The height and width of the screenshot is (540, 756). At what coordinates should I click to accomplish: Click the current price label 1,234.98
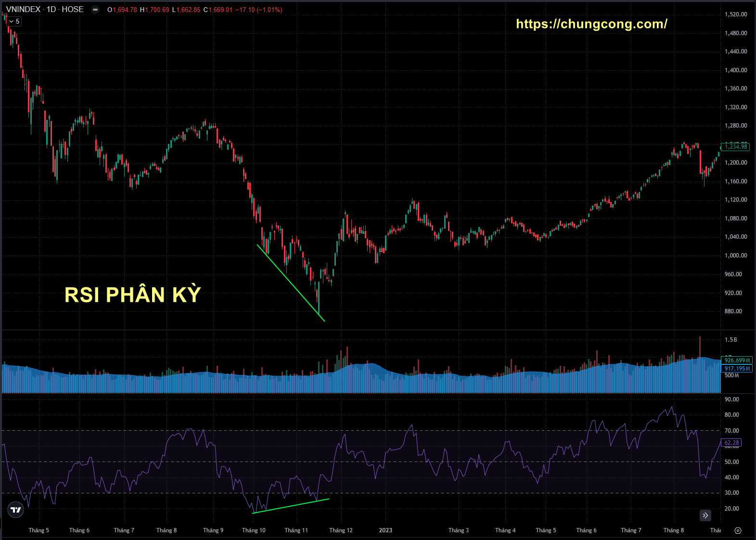tap(736, 147)
